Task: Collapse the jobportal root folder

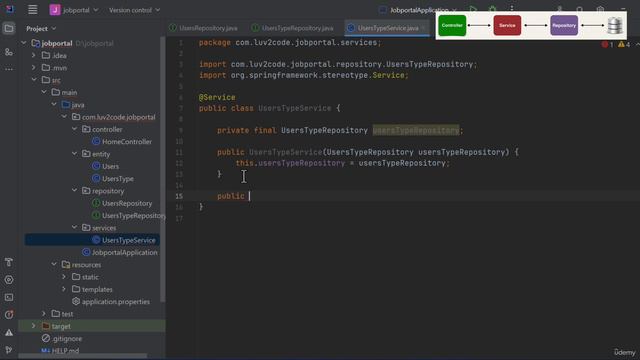Action: click(24, 43)
